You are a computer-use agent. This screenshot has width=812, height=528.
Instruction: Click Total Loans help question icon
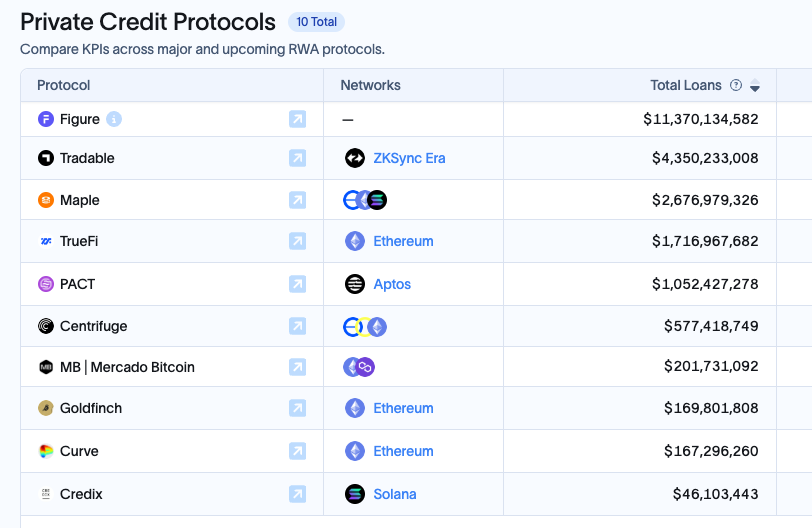tap(736, 85)
